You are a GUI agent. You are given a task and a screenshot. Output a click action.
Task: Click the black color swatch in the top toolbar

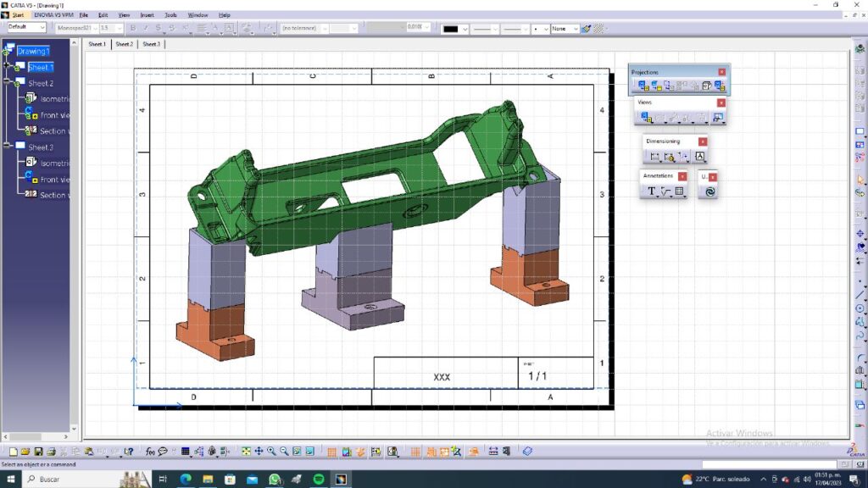451,29
